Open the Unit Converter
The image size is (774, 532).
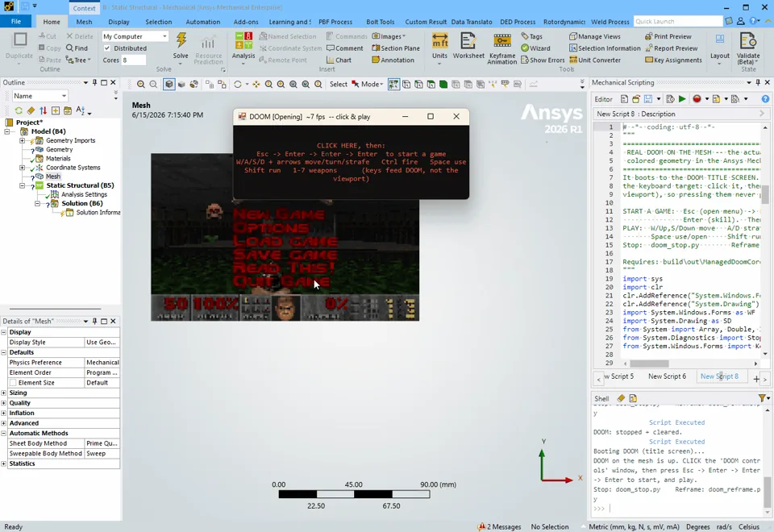(x=594, y=60)
